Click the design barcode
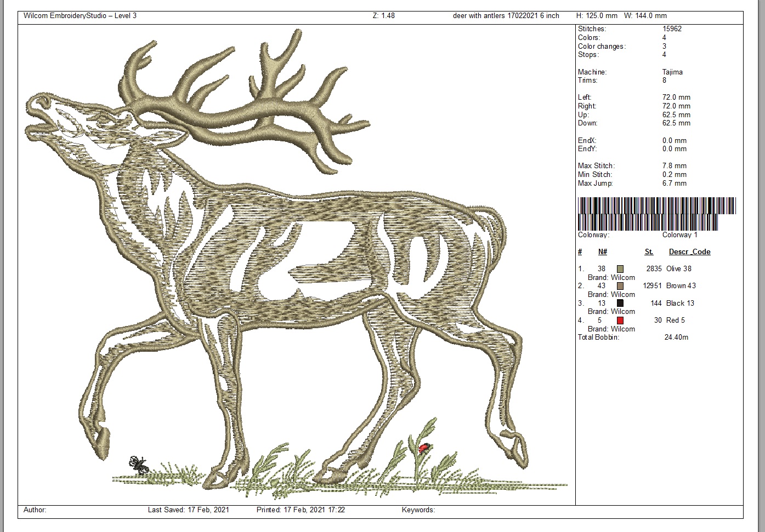The width and height of the screenshot is (765, 532). [x=656, y=214]
